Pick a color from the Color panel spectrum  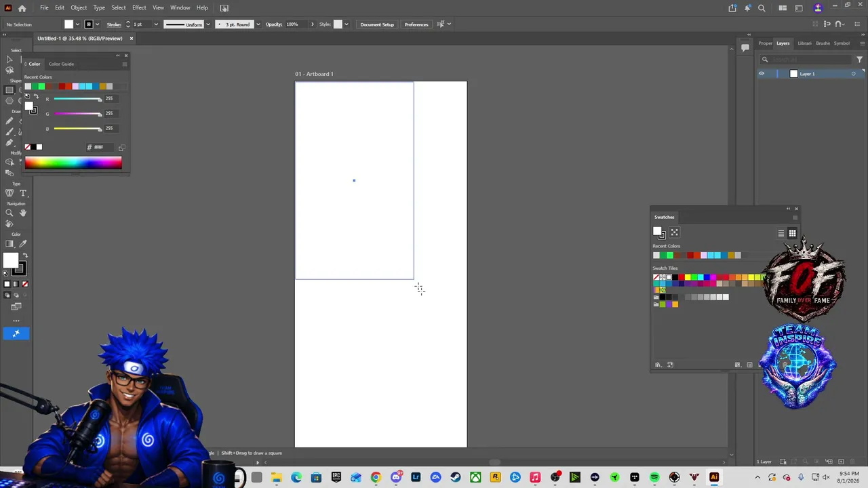73,163
